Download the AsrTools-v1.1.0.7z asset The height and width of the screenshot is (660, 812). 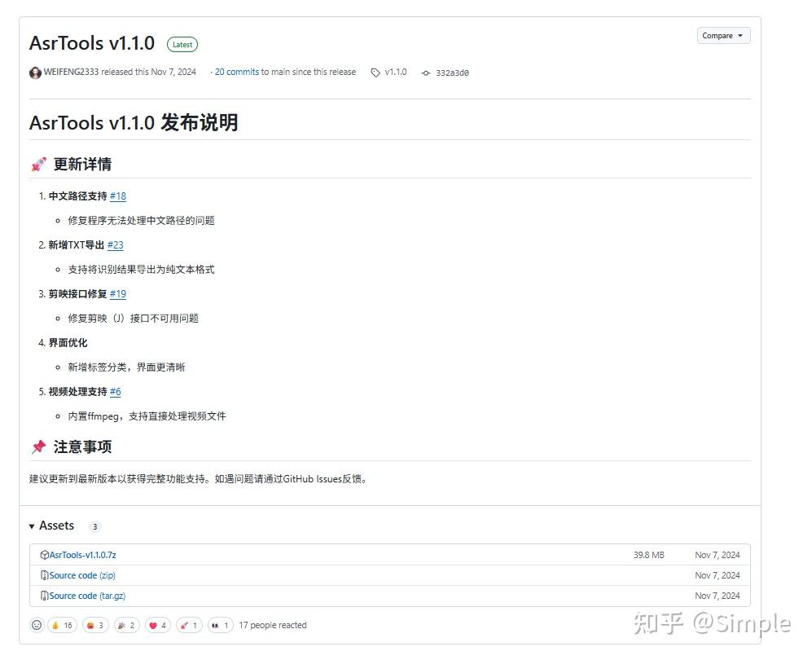point(84,554)
